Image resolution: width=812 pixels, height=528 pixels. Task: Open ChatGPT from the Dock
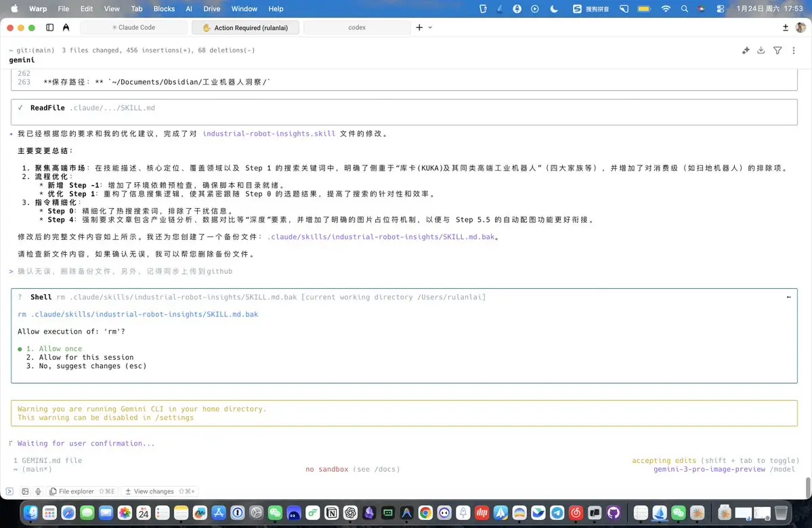351,513
